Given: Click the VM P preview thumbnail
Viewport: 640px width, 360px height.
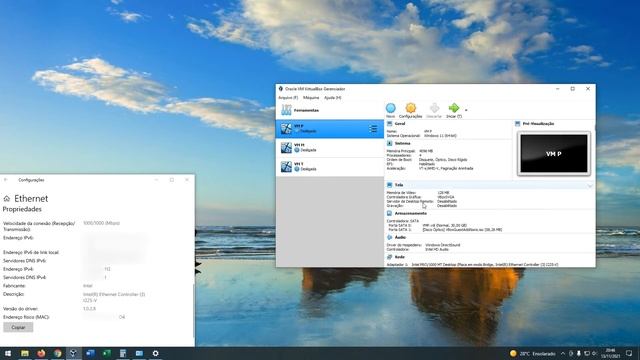Looking at the screenshot, I should click(x=554, y=153).
